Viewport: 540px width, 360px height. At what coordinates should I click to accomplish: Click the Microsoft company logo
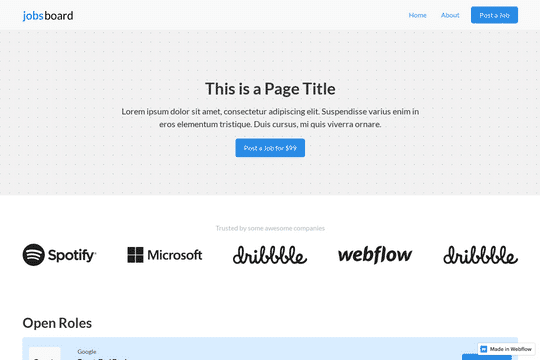(x=165, y=255)
